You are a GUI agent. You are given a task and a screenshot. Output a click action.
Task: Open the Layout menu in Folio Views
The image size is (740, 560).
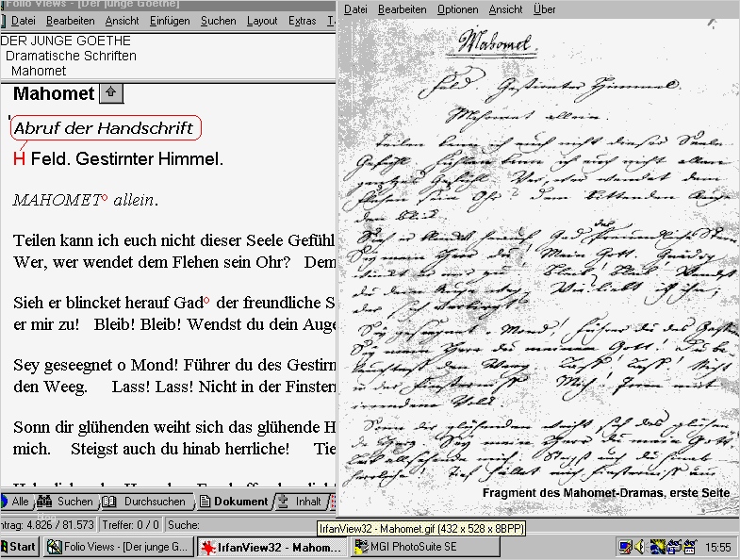click(262, 21)
